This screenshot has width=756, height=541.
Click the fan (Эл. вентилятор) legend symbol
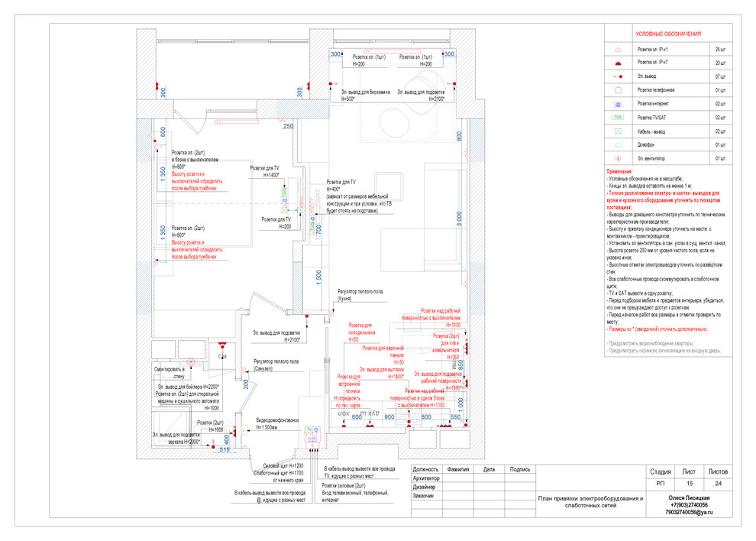click(x=619, y=158)
